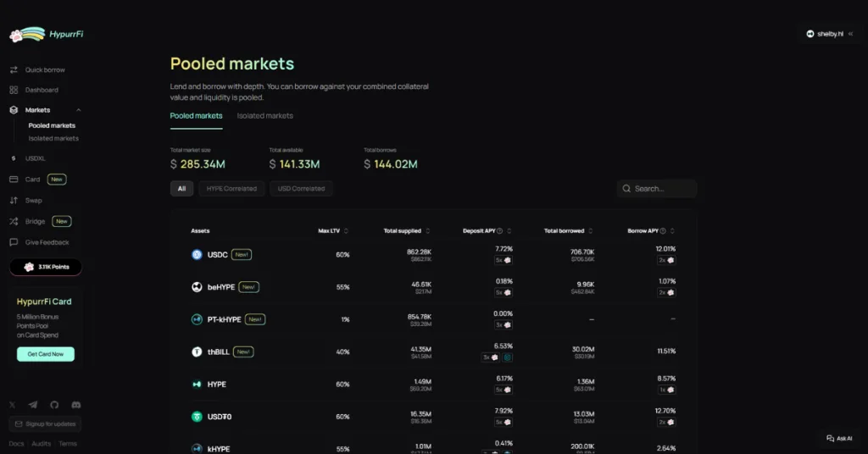The width and height of the screenshot is (868, 454).
Task: Open the Telegram icon in sidebar footer
Action: (x=33, y=406)
